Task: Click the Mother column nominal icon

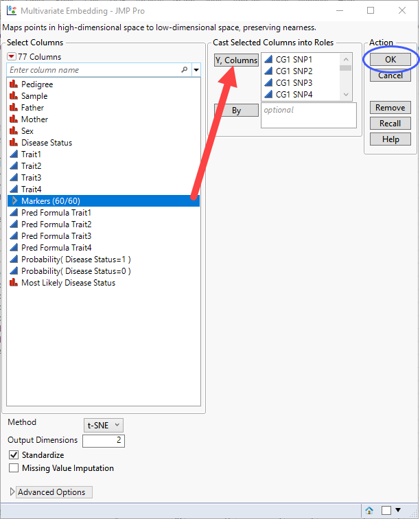Action: click(14, 119)
